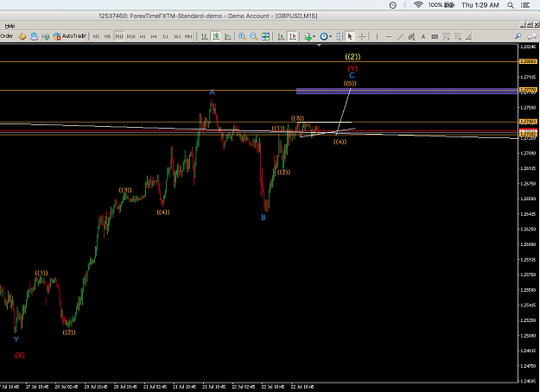
Task: Click the cloud virtual hosting icon
Action: (34, 36)
